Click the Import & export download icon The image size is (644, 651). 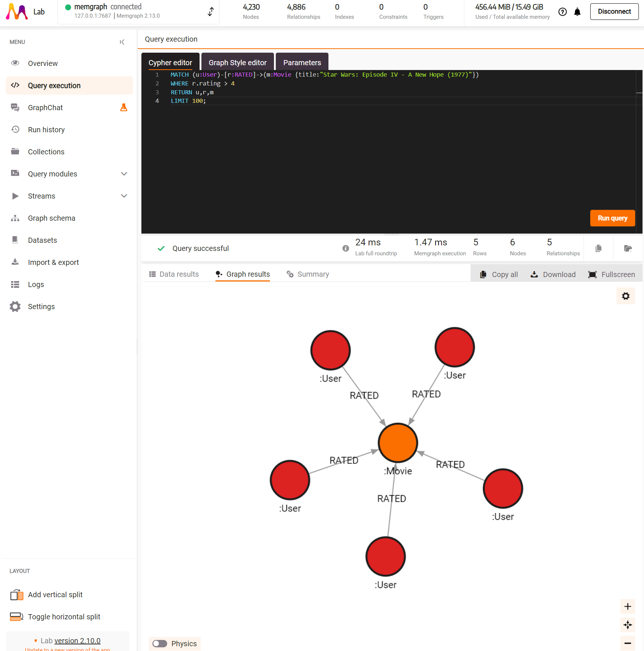coord(15,262)
